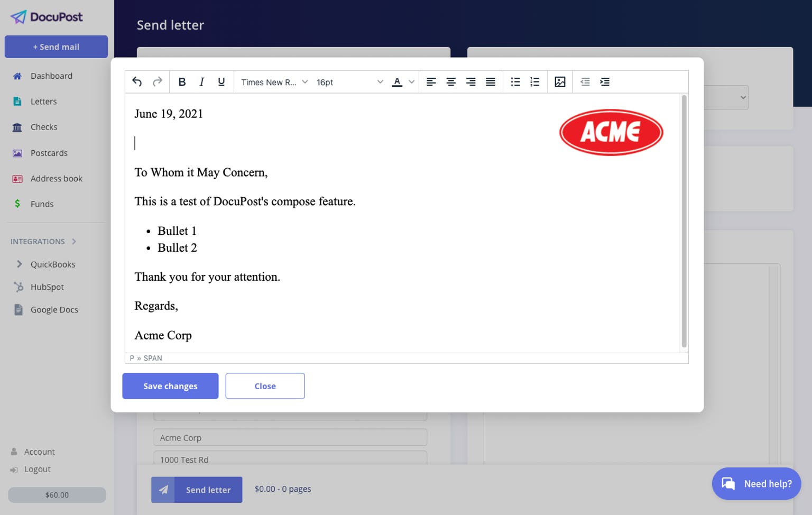Viewport: 812px width, 515px height.
Task: Open the Times New Roman font dropdown
Action: pos(274,82)
